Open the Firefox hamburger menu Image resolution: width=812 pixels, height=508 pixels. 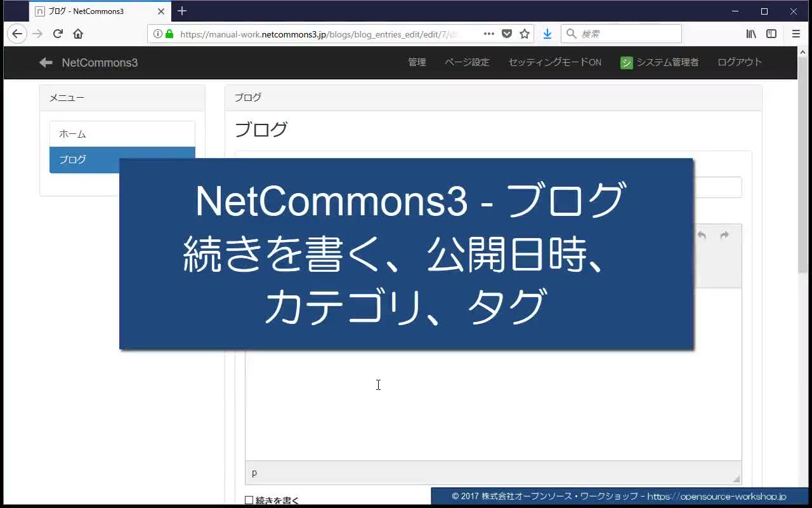[x=796, y=34]
